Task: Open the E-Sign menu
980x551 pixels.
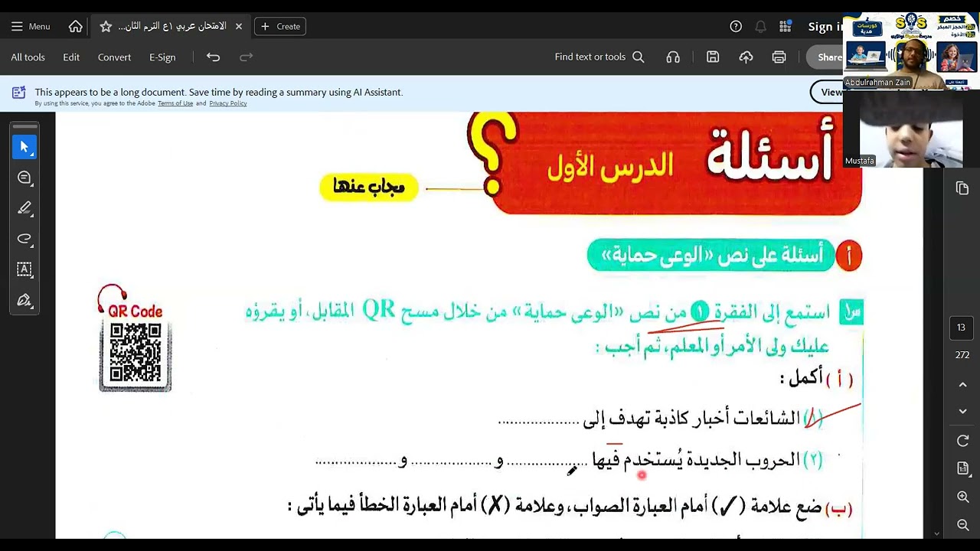Action: click(162, 57)
